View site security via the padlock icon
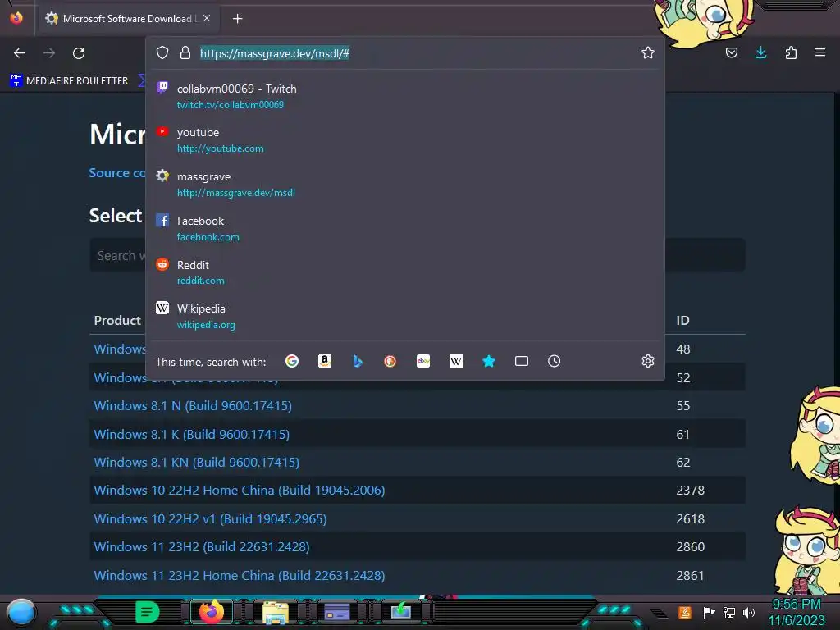Image resolution: width=840 pixels, height=630 pixels. (185, 52)
